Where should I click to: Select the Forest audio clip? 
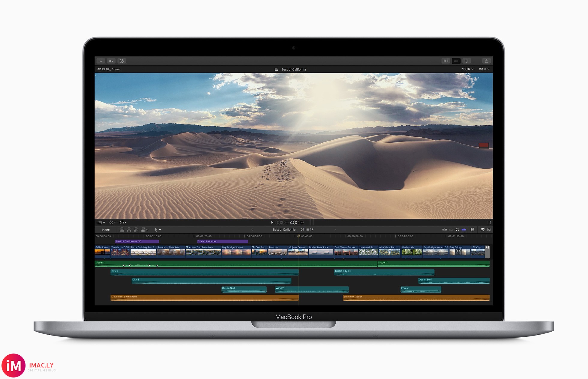tap(421, 289)
